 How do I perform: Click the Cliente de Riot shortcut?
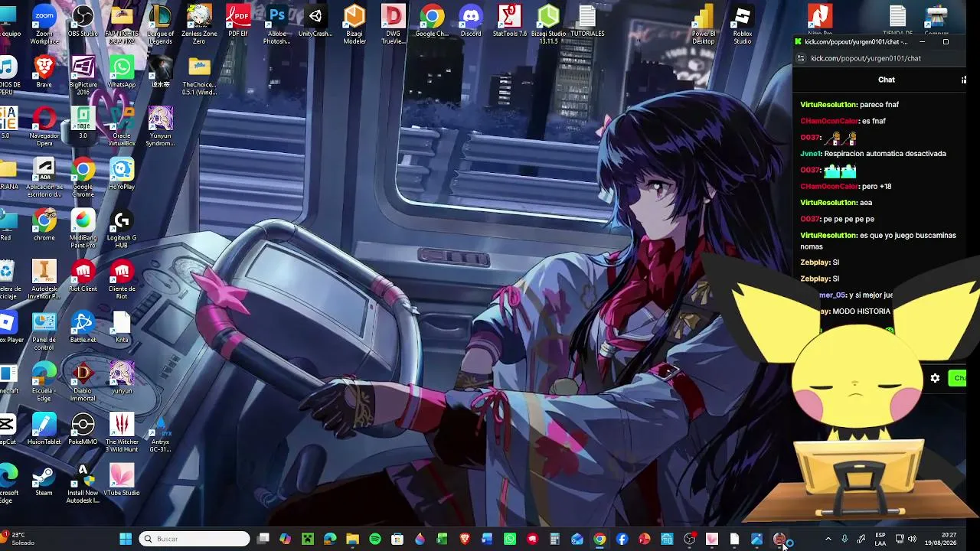coord(122,280)
